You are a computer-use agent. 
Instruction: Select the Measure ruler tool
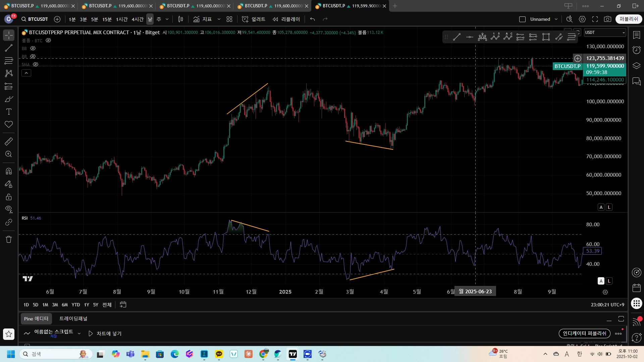click(9, 141)
